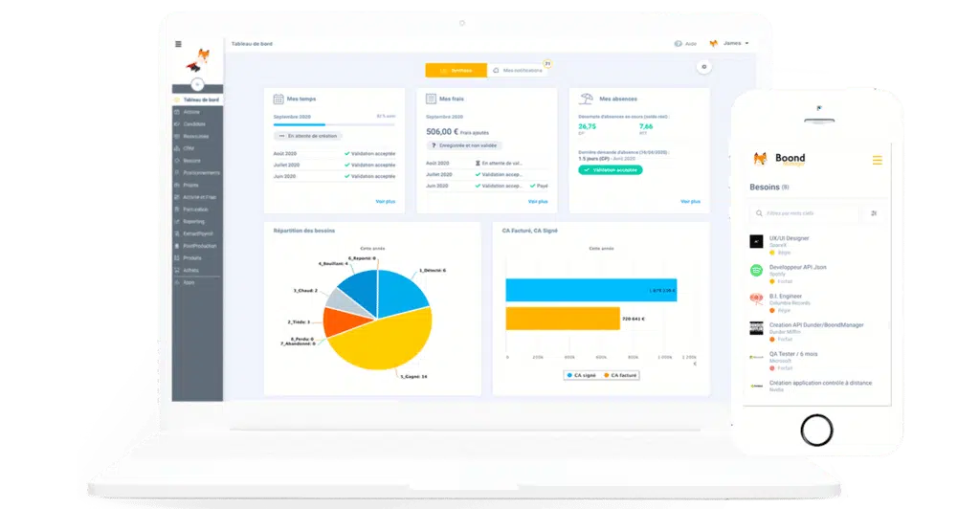Open Ressources in the sidebar
This screenshot has width=980, height=509.
click(197, 136)
